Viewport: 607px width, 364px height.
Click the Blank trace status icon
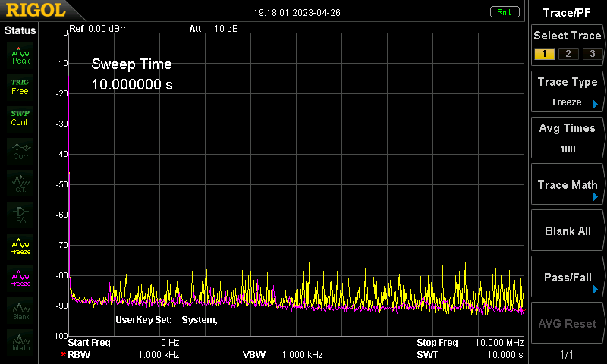pyautogui.click(x=20, y=311)
